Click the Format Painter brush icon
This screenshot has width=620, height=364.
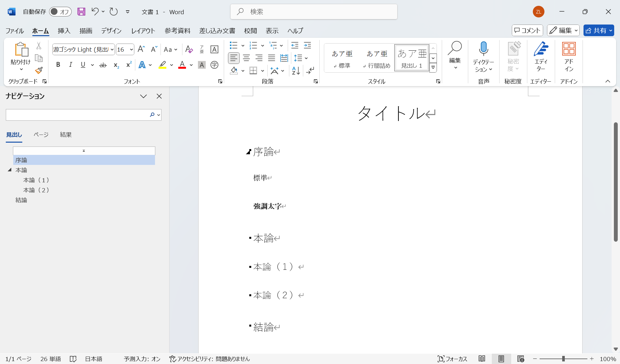tap(39, 70)
